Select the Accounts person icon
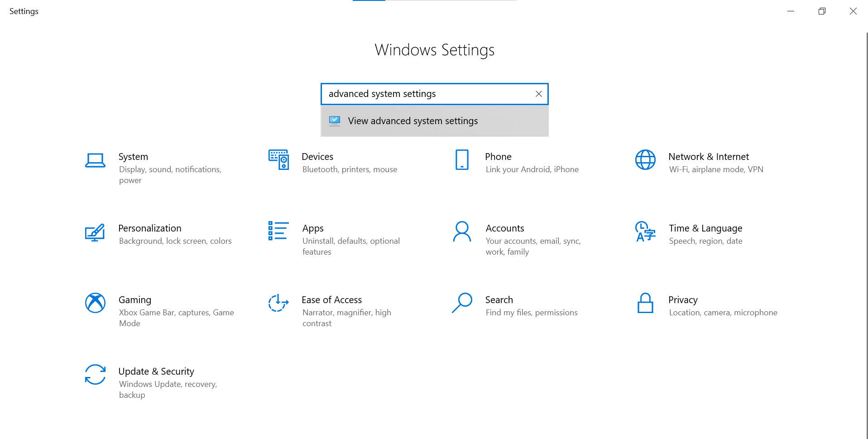 462,232
